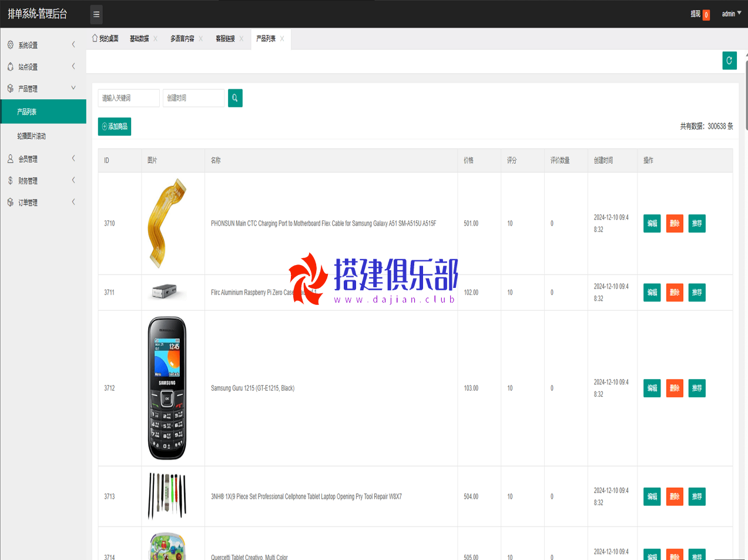Click the 添加商品 button
The image size is (748, 560).
point(115,126)
